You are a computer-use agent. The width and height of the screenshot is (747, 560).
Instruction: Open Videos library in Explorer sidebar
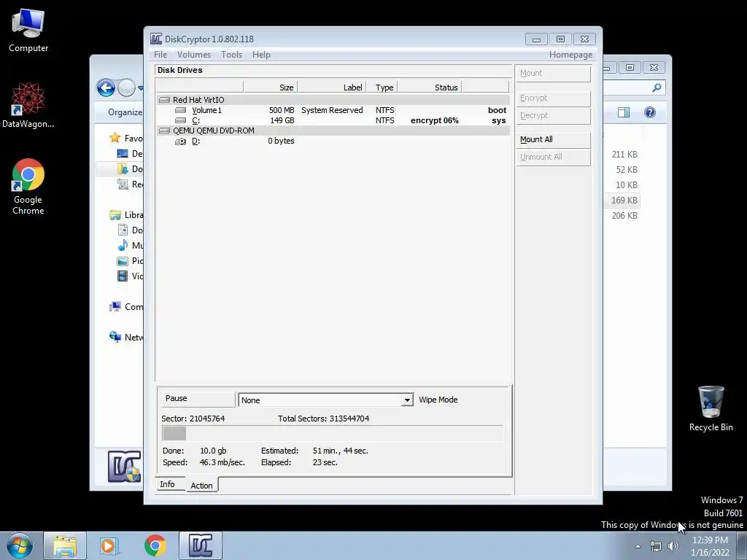pyautogui.click(x=130, y=276)
